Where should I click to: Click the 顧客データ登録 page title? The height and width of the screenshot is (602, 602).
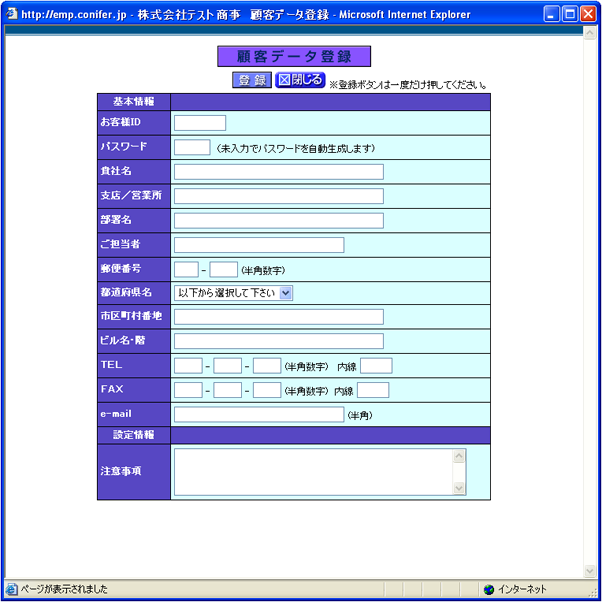tap(294, 56)
